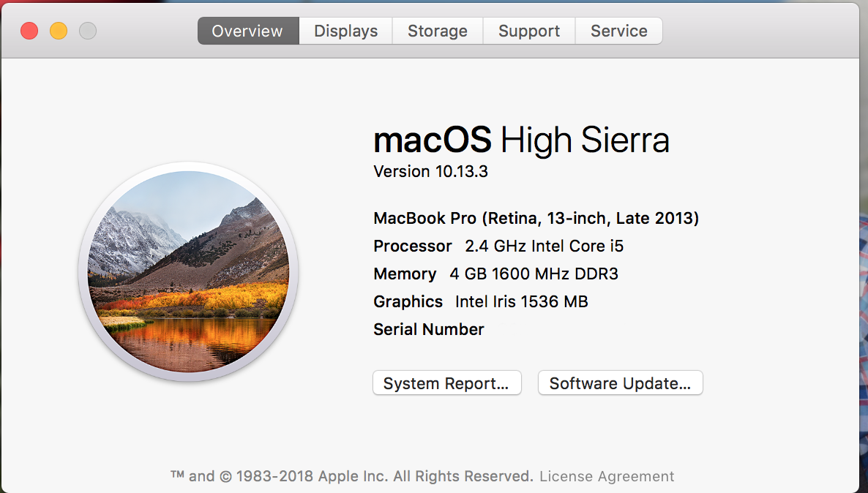Click the Apple Inc. copyright text
The image size is (868, 493).
351,476
